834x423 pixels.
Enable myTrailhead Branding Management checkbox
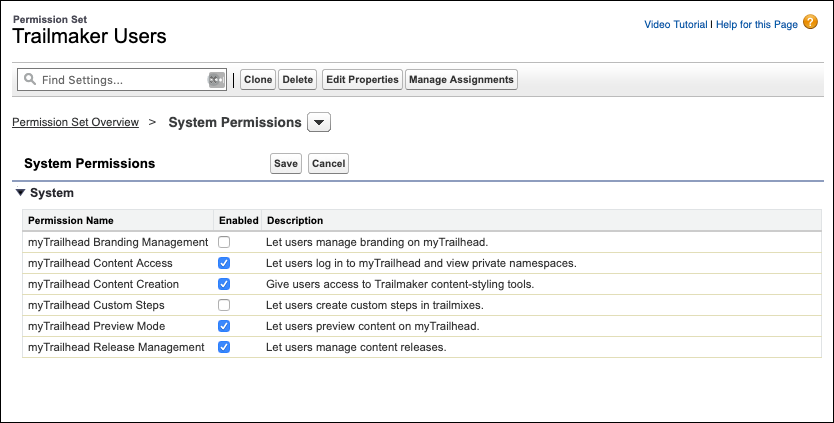pos(224,242)
